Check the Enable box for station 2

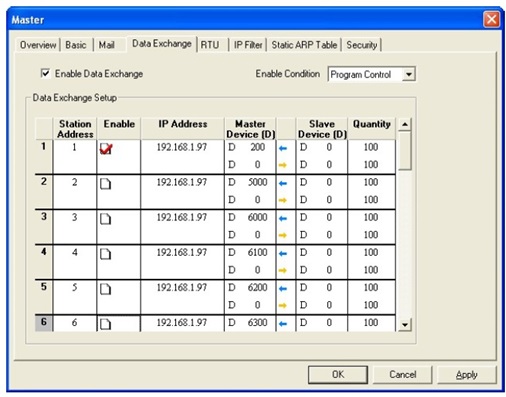tap(105, 184)
